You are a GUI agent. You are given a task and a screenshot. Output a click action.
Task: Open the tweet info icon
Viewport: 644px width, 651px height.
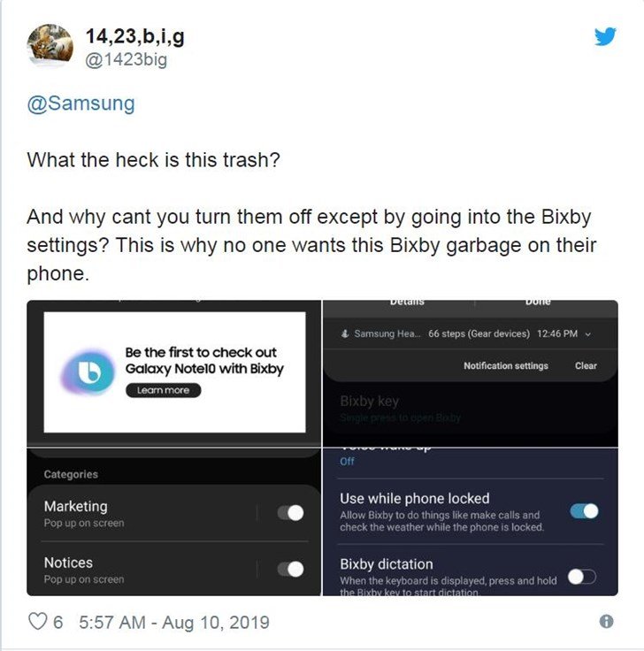(606, 621)
